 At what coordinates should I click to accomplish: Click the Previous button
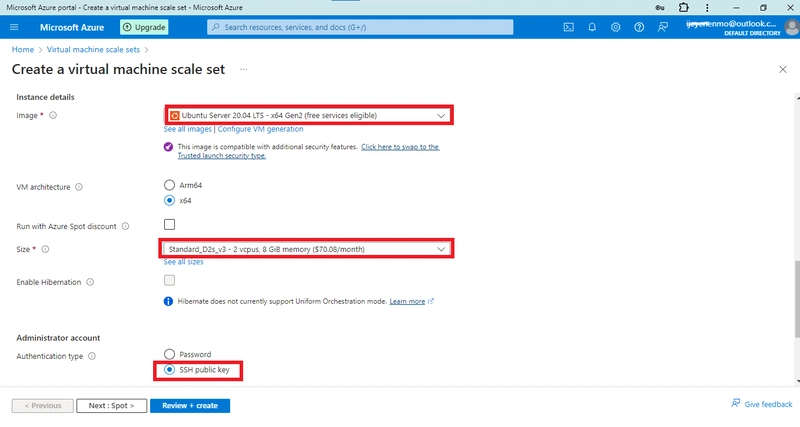(x=43, y=406)
